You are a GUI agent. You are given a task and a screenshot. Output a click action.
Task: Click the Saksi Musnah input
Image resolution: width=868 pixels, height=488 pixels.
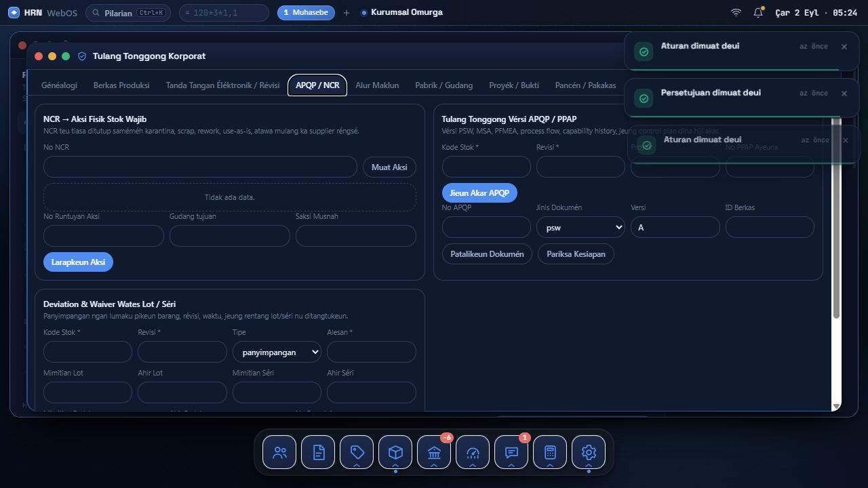[x=356, y=236]
